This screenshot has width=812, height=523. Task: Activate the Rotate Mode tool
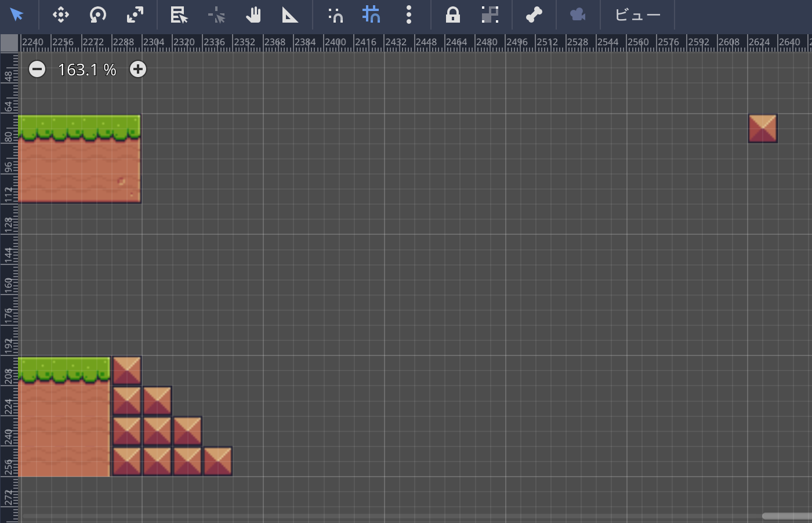point(98,14)
